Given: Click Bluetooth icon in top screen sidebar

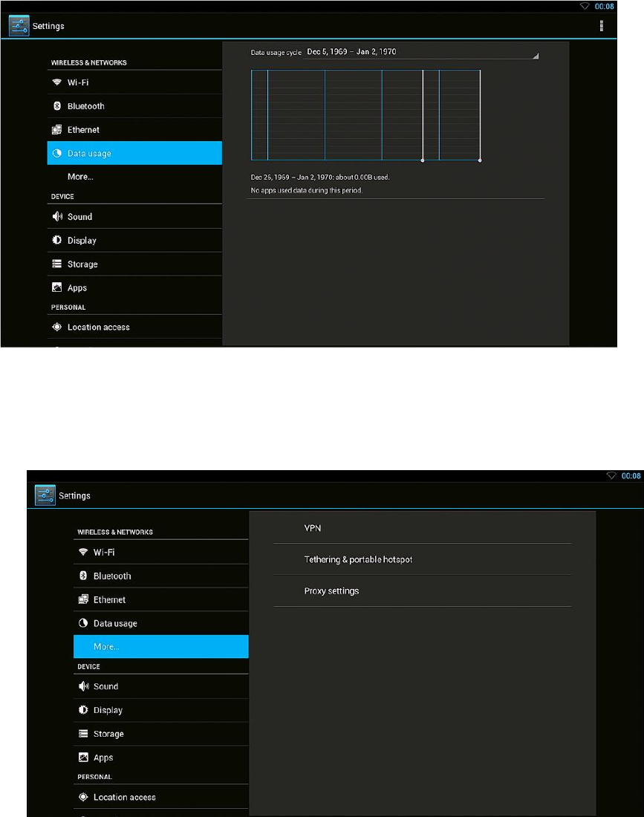Looking at the screenshot, I should (56, 105).
